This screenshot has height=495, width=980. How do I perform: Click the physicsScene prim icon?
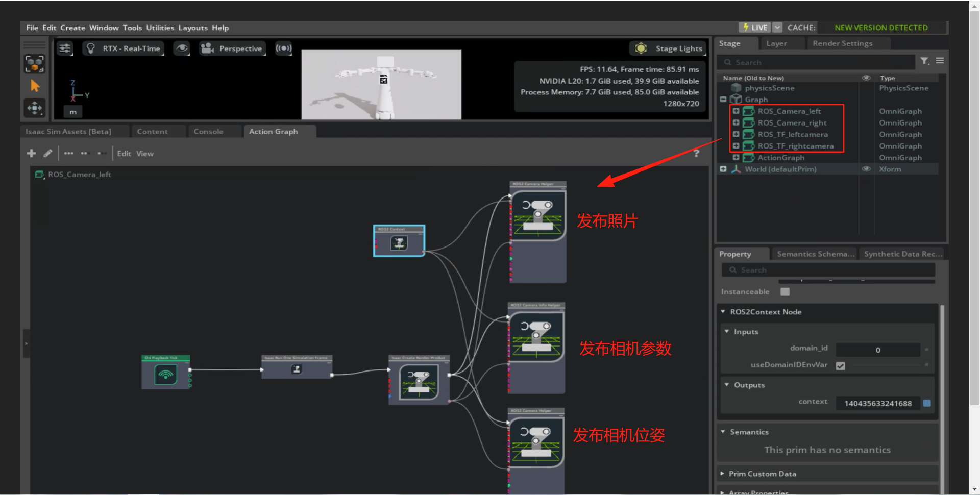coord(736,88)
